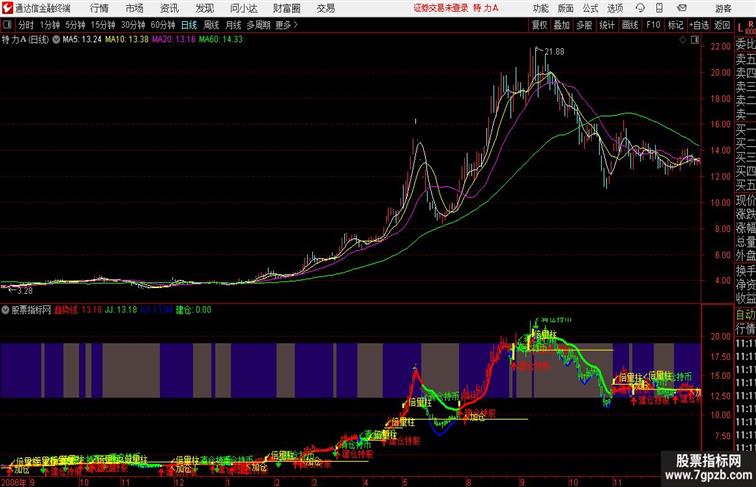Switch to 60分钟 period

[163, 25]
